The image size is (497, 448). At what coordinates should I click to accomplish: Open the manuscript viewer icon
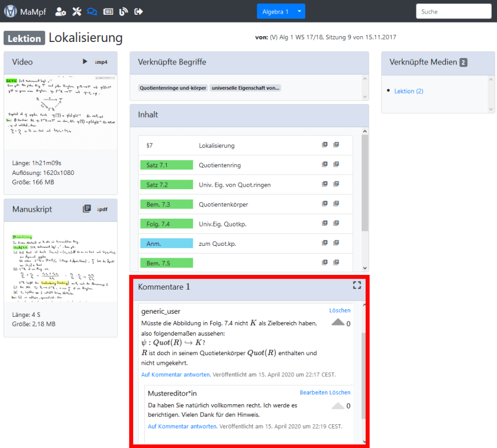(86, 209)
